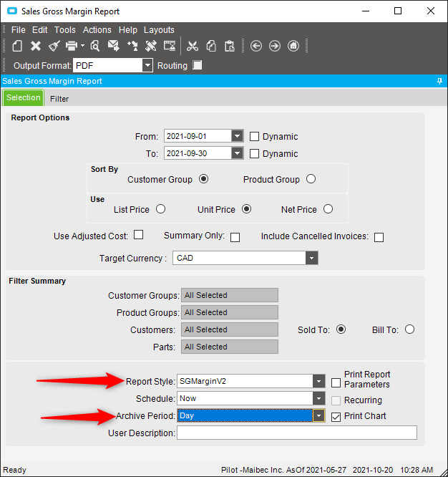Switch to the Filter tab

pos(59,99)
